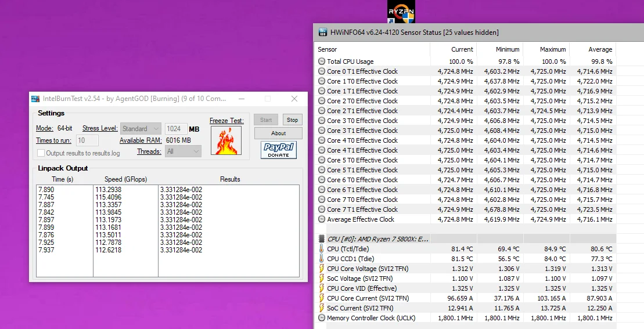The height and width of the screenshot is (329, 644).
Task: Select the SoC Voltage 1.100 V current value
Action: (x=462, y=279)
